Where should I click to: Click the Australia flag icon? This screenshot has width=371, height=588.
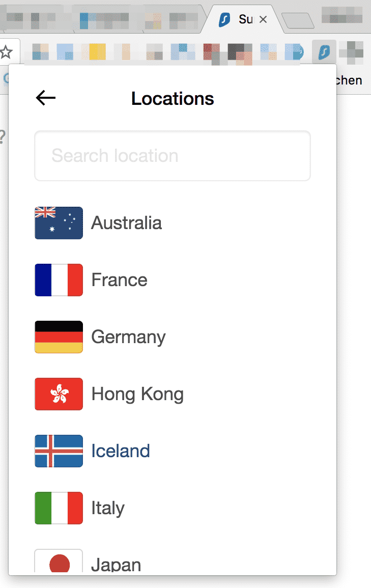pyautogui.click(x=59, y=223)
